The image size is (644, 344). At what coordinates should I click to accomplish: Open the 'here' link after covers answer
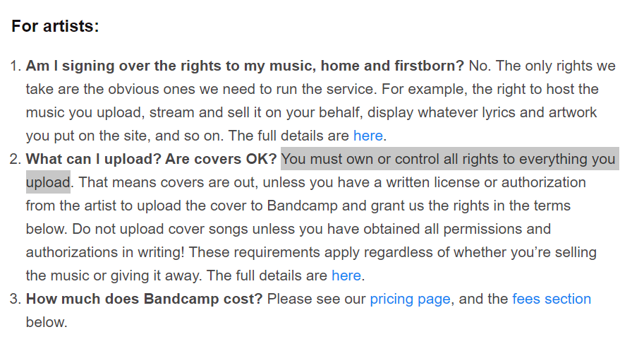[346, 275]
